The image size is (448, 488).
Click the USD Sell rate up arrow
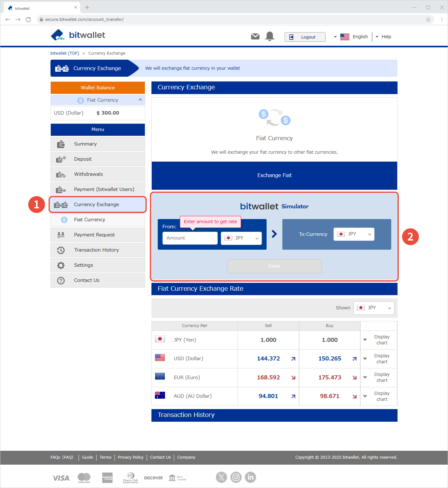[293, 359]
